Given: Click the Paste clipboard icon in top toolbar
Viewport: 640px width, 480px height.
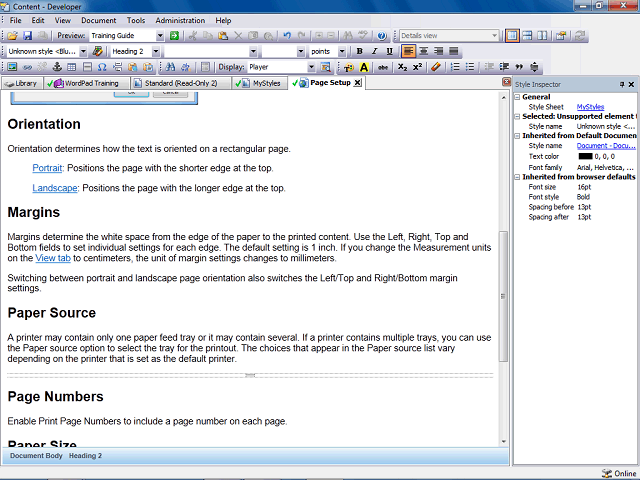Looking at the screenshot, I should click(x=223, y=36).
